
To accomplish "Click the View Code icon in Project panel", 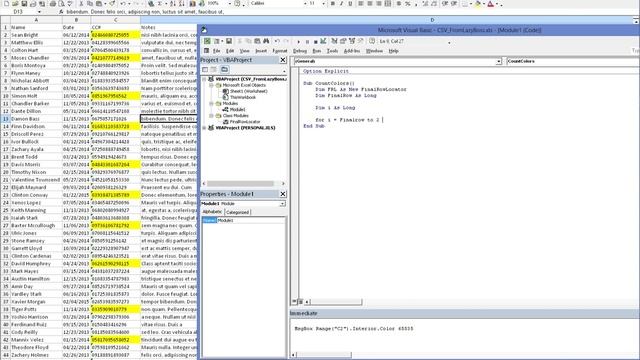I will (205, 69).
